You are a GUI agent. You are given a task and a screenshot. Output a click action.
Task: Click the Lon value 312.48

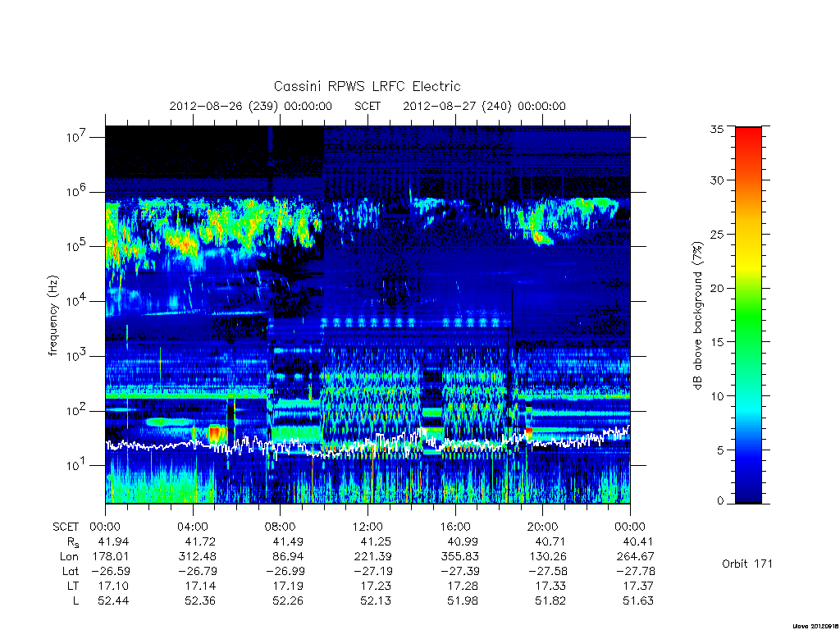tap(199, 557)
